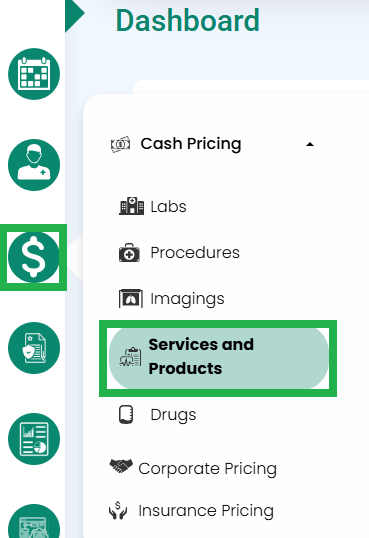Open Corporate Pricing section
This screenshot has width=369, height=538.
pyautogui.click(x=208, y=469)
